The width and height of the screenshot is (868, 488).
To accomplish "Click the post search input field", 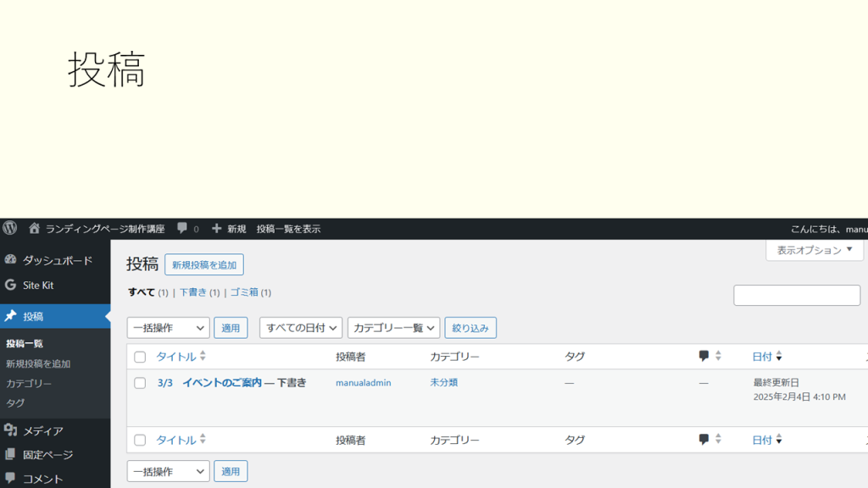I will tap(796, 295).
